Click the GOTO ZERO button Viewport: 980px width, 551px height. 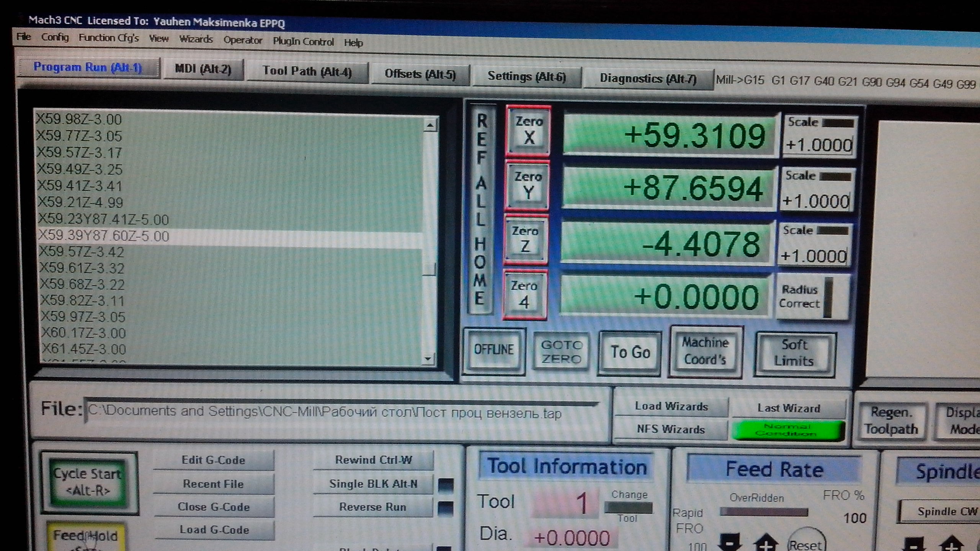point(561,352)
